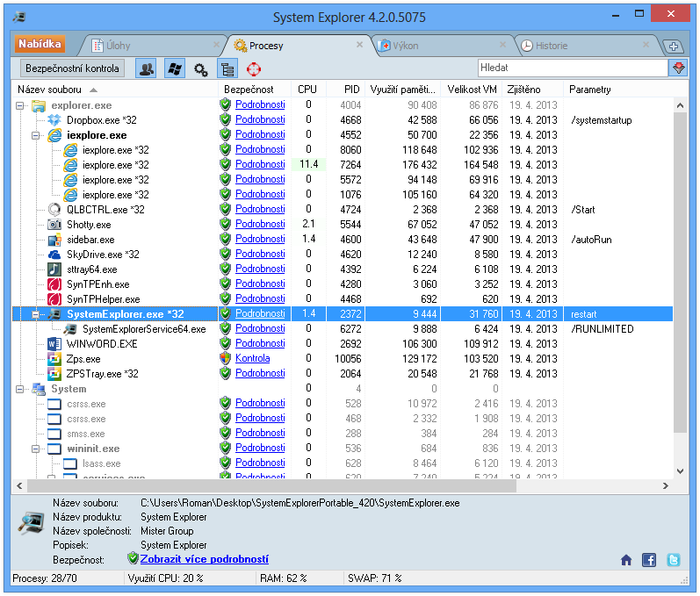The image size is (700, 596).
Task: Sort by the CPU column header
Action: [x=307, y=90]
